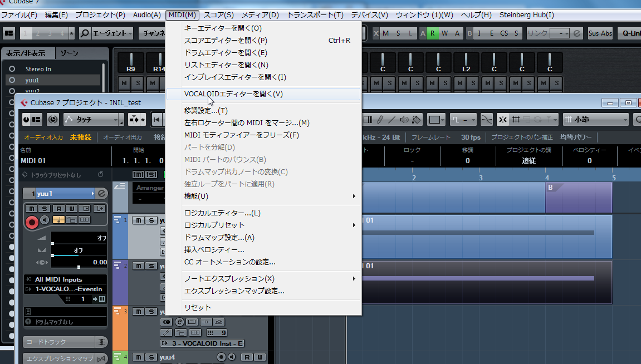Click the Arranger track icon in the track list

pyautogui.click(x=119, y=186)
